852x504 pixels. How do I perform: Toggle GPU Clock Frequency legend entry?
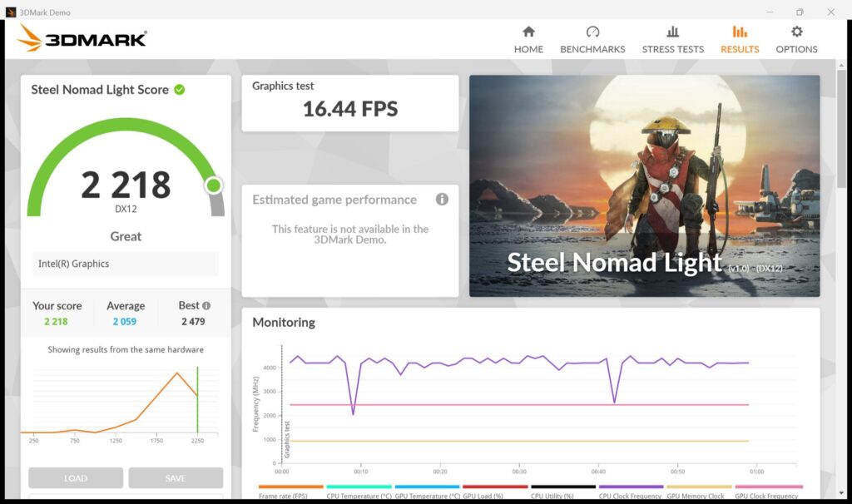pyautogui.click(x=768, y=492)
